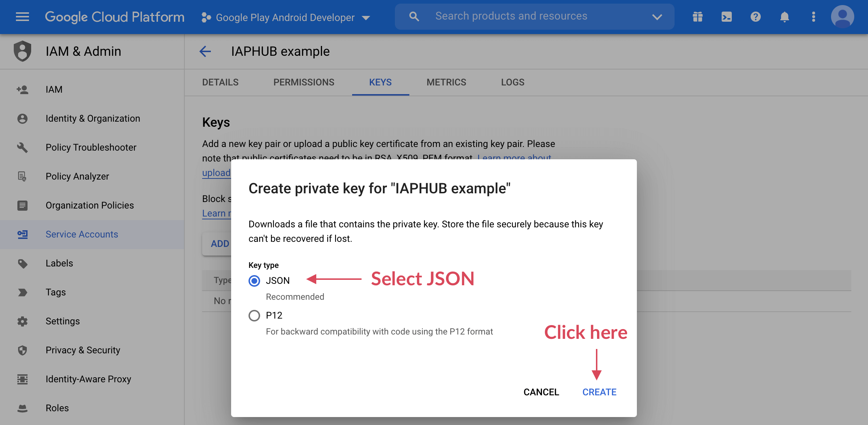The width and height of the screenshot is (868, 425).
Task: Select the JSON key type radio
Action: pos(254,281)
